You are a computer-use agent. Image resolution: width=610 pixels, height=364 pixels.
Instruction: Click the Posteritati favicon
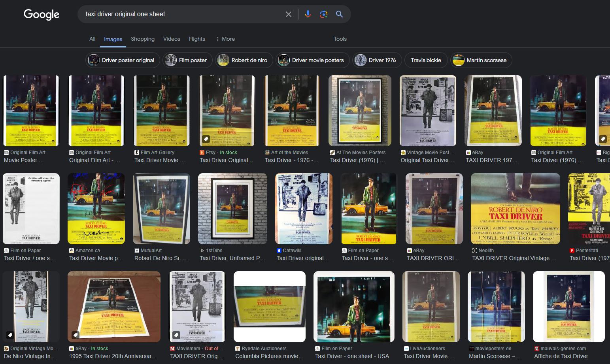pos(572,251)
